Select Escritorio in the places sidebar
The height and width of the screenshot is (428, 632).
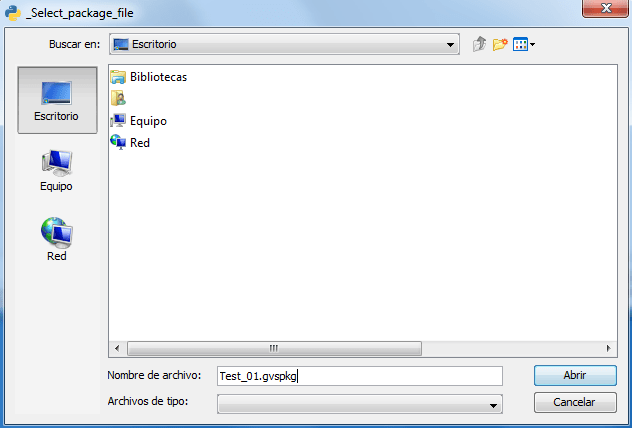(x=57, y=100)
